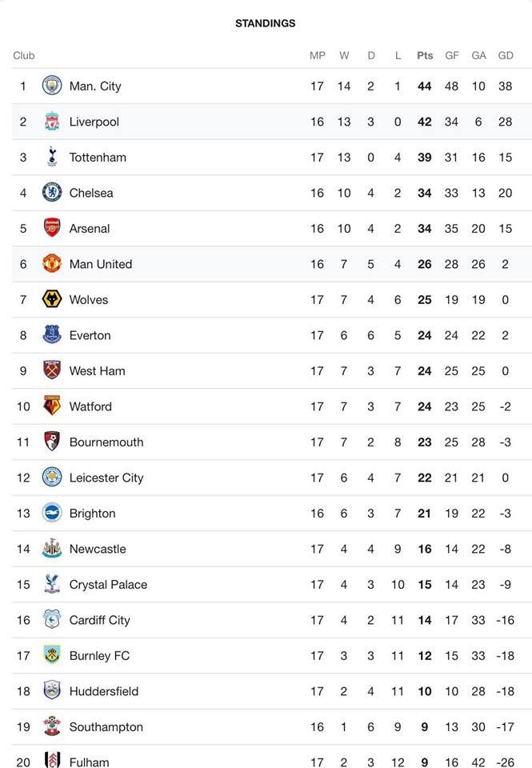532x768 pixels.
Task: Click the Wolves wolf-head crest
Action: point(52,299)
